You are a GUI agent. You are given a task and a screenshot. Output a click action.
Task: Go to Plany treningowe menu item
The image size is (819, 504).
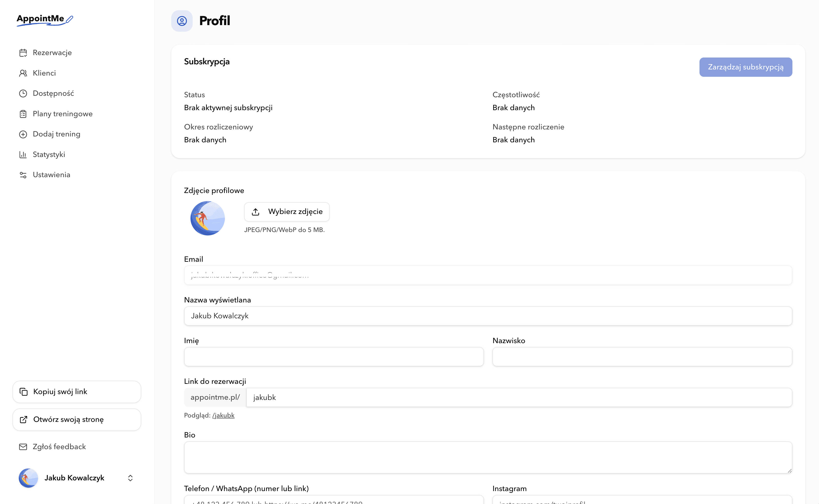[62, 114]
